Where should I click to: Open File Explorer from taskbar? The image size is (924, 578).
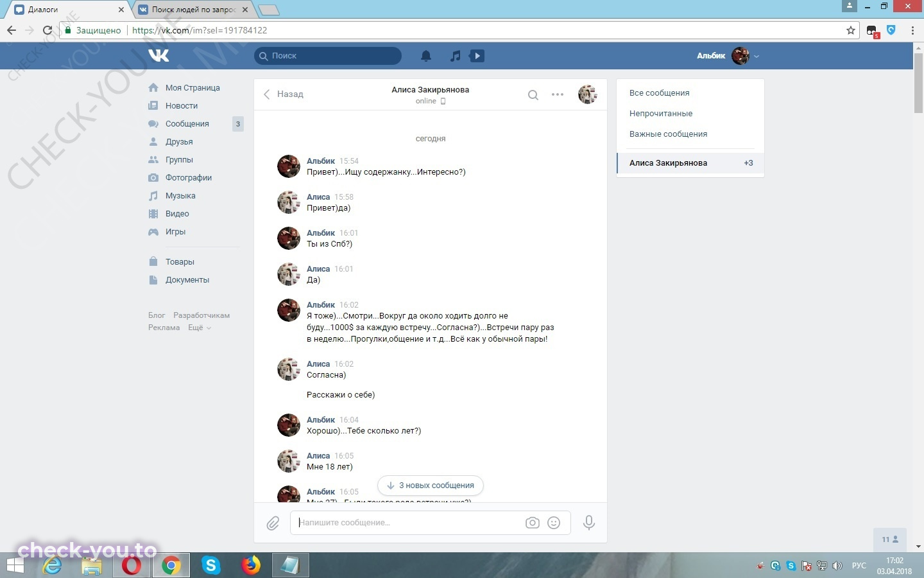92,565
